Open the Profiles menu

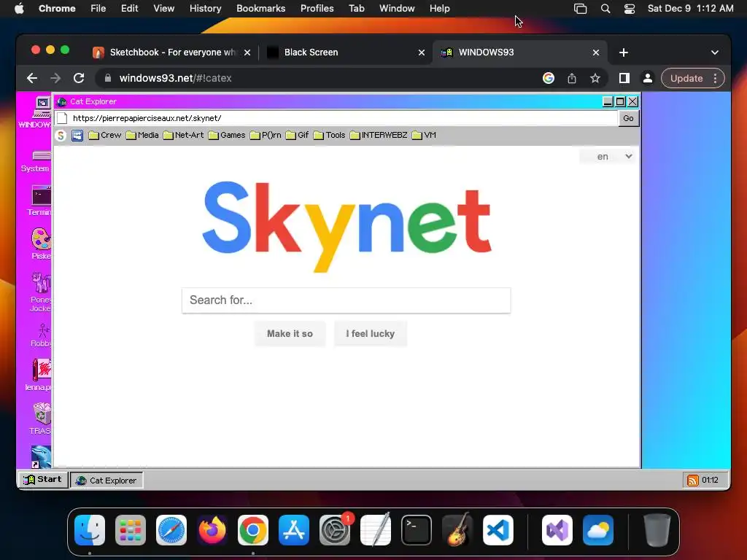[x=317, y=9]
